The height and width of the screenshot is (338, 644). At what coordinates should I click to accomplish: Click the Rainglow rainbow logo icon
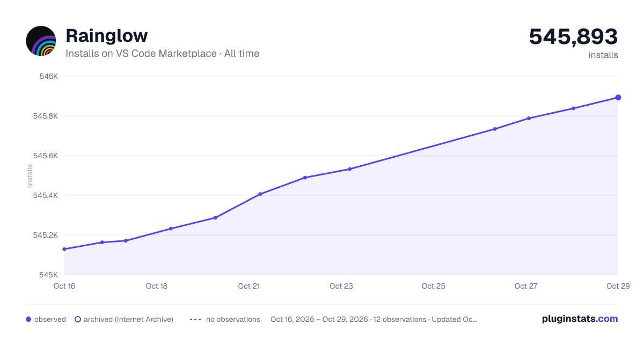[x=41, y=41]
